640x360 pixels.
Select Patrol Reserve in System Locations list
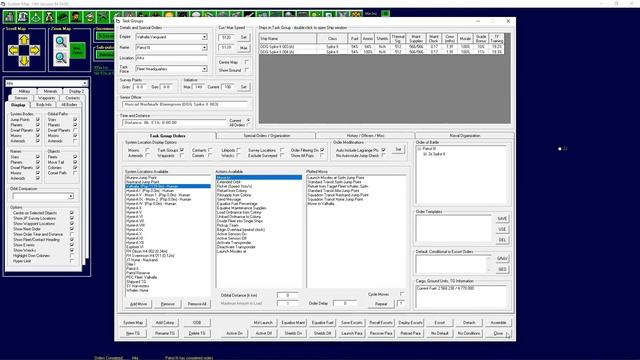click(138, 273)
